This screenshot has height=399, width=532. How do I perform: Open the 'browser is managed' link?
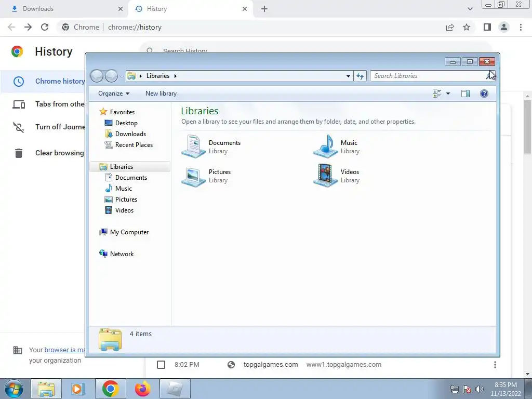tap(64, 350)
